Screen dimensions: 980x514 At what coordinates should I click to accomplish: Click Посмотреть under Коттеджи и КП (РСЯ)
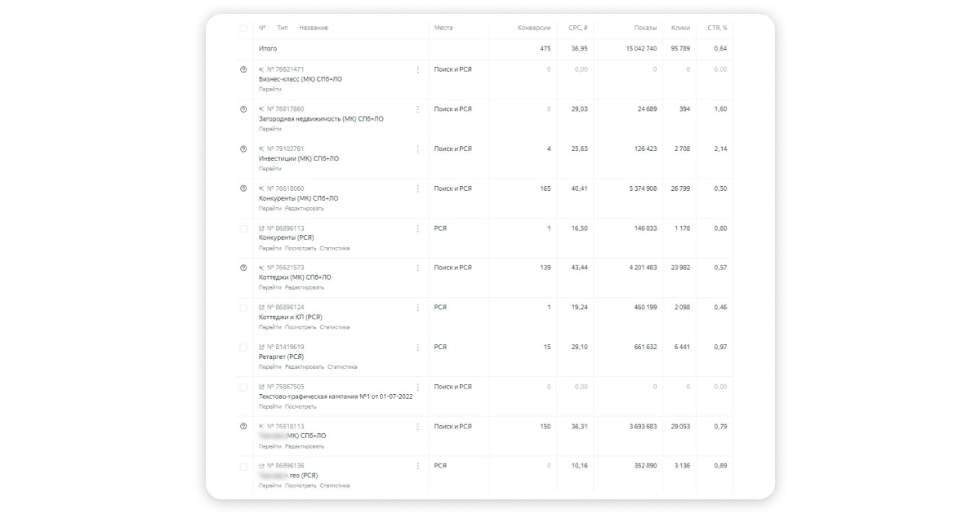click(301, 327)
